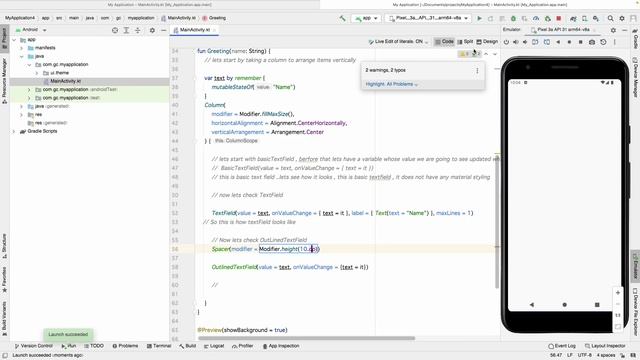The width and height of the screenshot is (640, 360).
Task: Open the Device Manager icon in main toolbar
Action: (584, 18)
